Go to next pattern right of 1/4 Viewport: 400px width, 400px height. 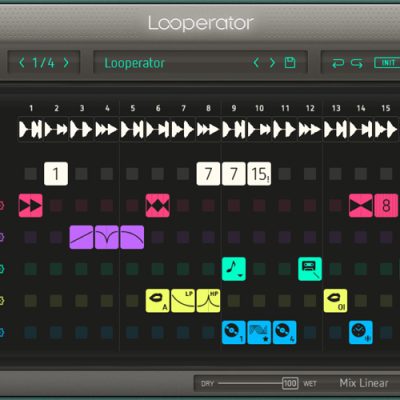(x=66, y=63)
